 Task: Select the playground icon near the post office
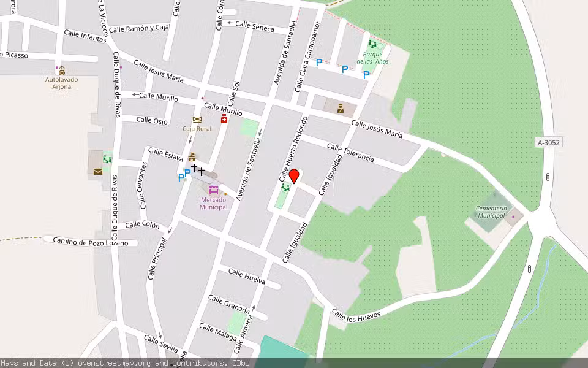pos(107,159)
